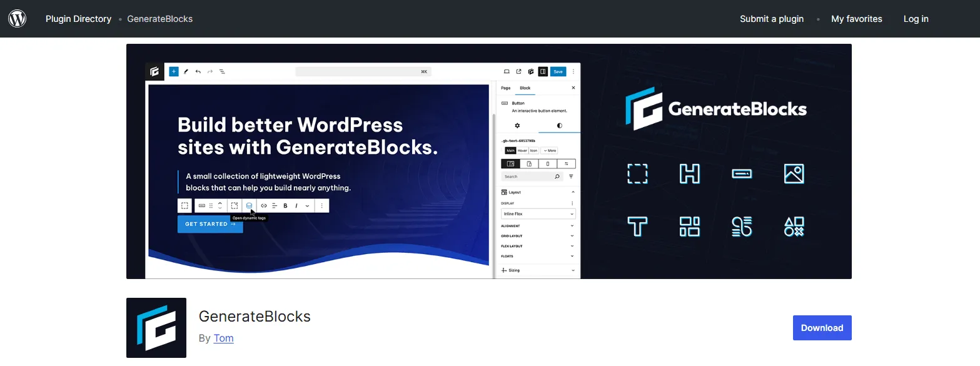Click the move up/down arrows control
This screenshot has width=980, height=366.
[220, 205]
